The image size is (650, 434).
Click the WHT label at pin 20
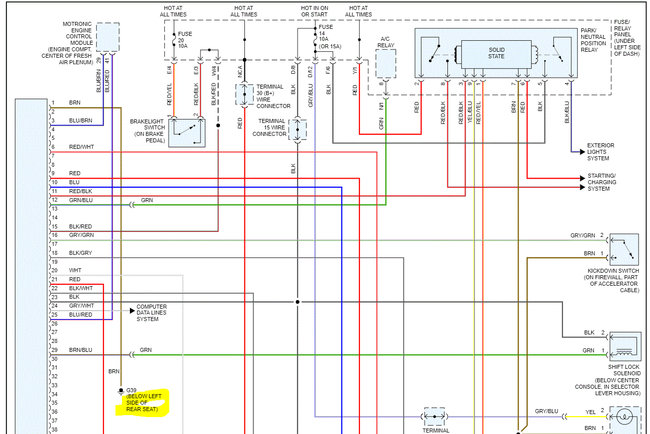pos(75,270)
